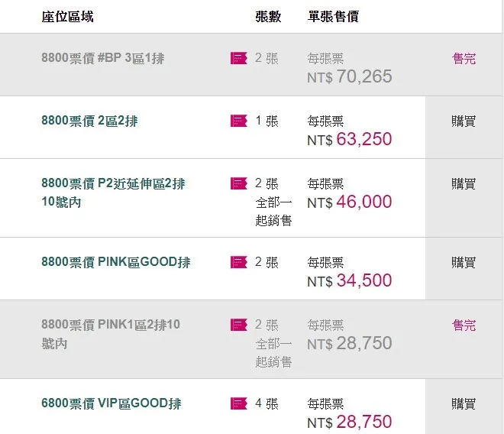The image size is (504, 434).
Task: Click 售完 label on PINK1區2排 row
Action: tap(464, 325)
